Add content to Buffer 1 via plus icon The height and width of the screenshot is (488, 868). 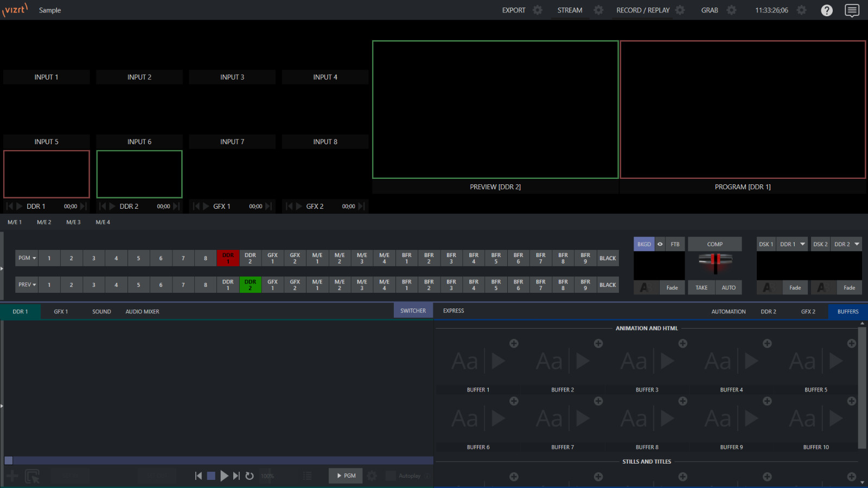pos(514,344)
